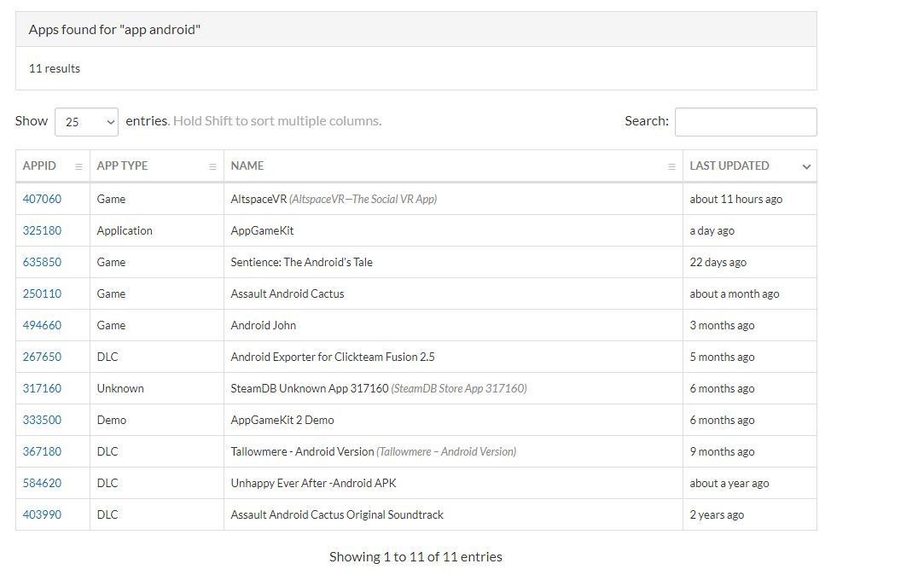
Task: Open the Show entries count dropdown
Action: click(87, 122)
